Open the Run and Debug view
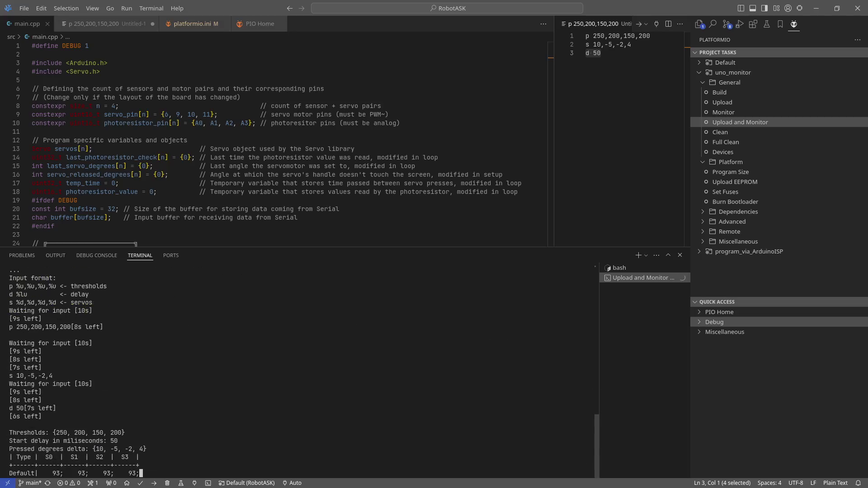The height and width of the screenshot is (488, 868). (x=740, y=24)
